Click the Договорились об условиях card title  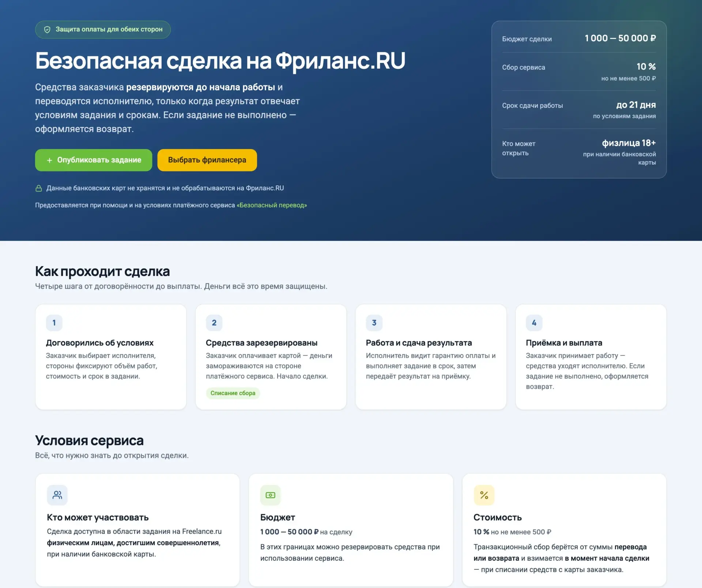99,343
